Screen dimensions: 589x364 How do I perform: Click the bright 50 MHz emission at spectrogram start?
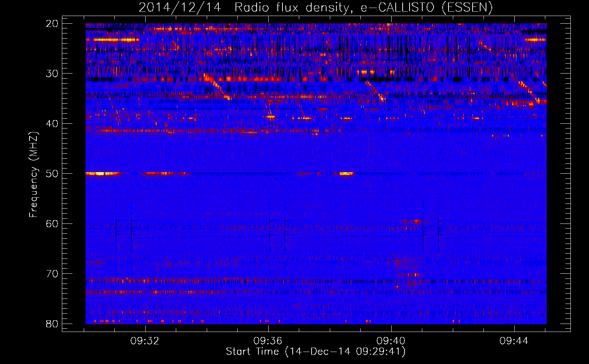tap(103, 174)
